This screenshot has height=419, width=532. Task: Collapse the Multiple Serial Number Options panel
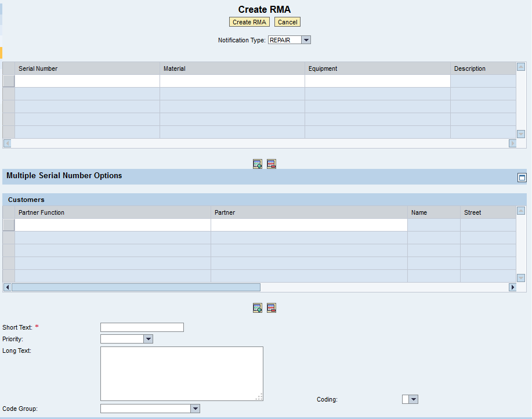click(x=522, y=178)
